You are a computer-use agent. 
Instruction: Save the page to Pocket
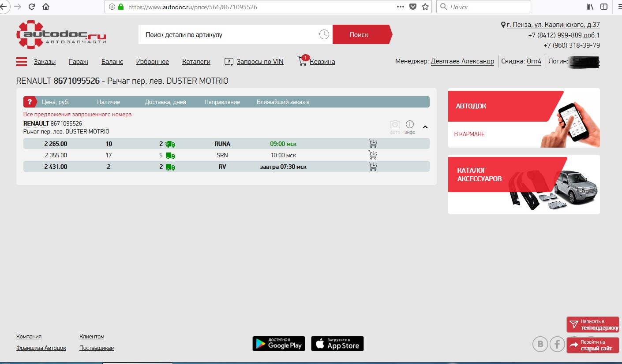point(413,7)
